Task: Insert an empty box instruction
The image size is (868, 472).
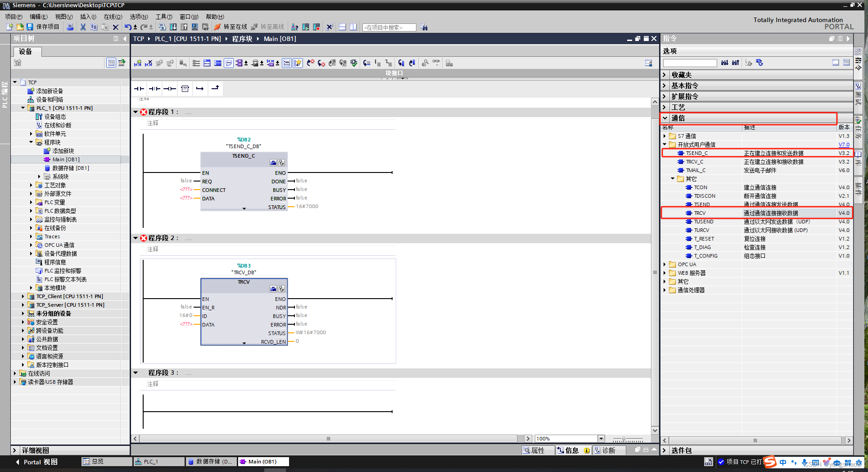Action: click(185, 89)
